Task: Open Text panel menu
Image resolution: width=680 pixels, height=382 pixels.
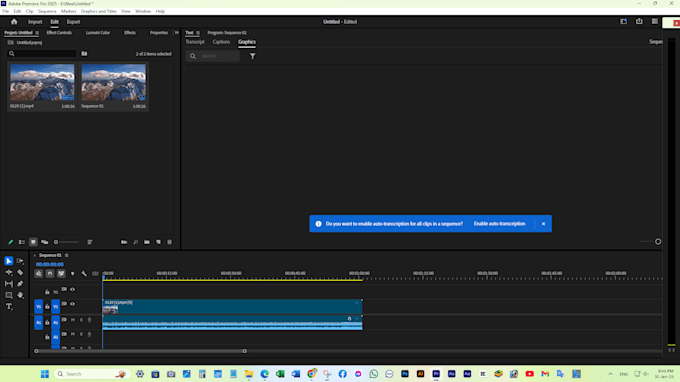Action: (x=198, y=33)
